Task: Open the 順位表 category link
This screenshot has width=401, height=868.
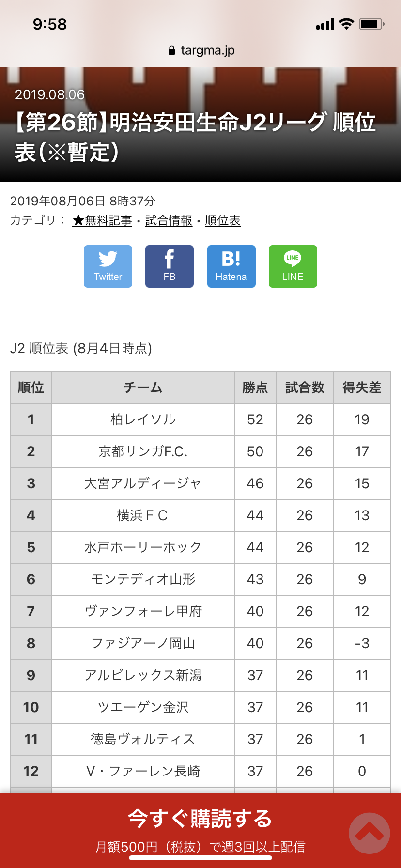Action: coord(223,221)
